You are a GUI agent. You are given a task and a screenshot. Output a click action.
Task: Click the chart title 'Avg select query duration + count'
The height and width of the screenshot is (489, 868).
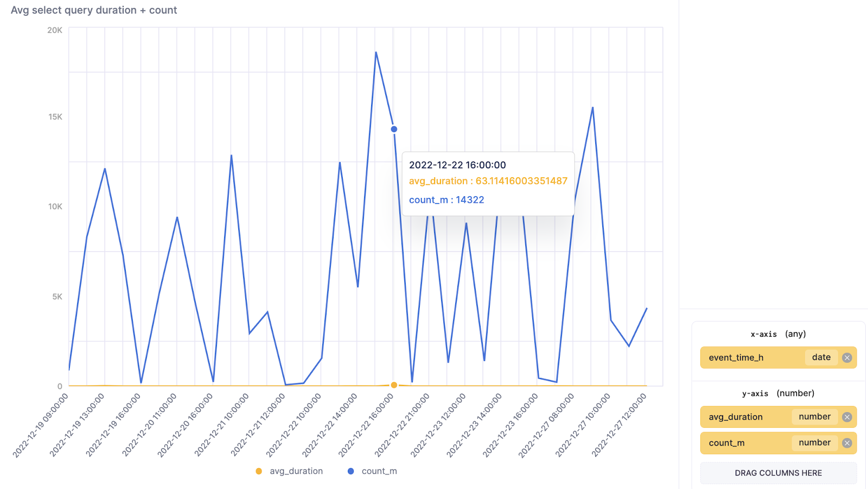click(93, 10)
